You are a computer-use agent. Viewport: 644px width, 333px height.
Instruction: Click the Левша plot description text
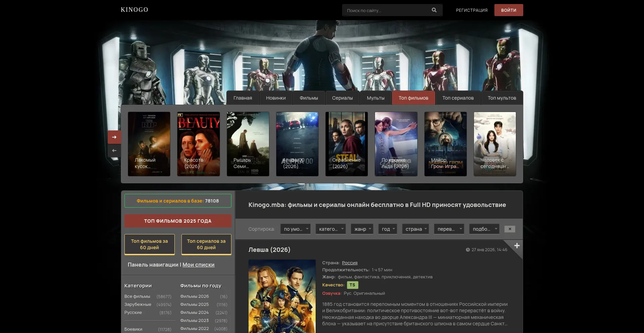pyautogui.click(x=415, y=314)
